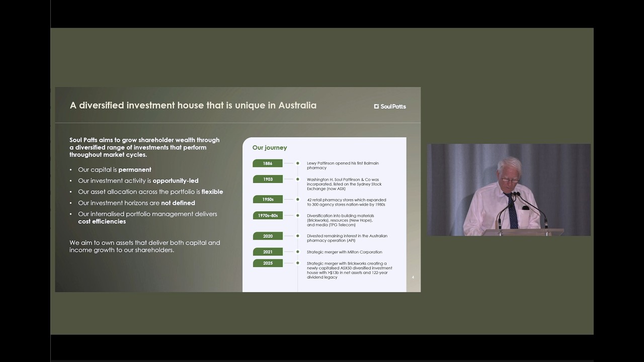Image resolution: width=644 pixels, height=362 pixels.
Task: Click 'We aim to own assets' paragraph
Action: (x=145, y=246)
